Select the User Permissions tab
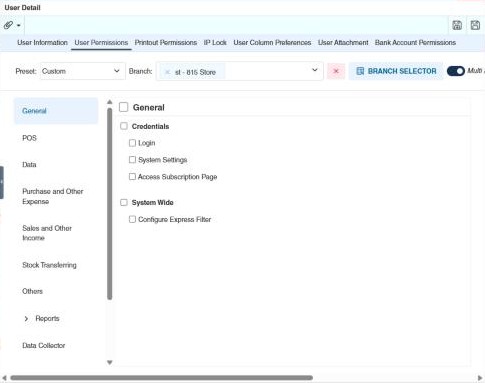Viewport: 485px width, 383px height. pyautogui.click(x=101, y=43)
